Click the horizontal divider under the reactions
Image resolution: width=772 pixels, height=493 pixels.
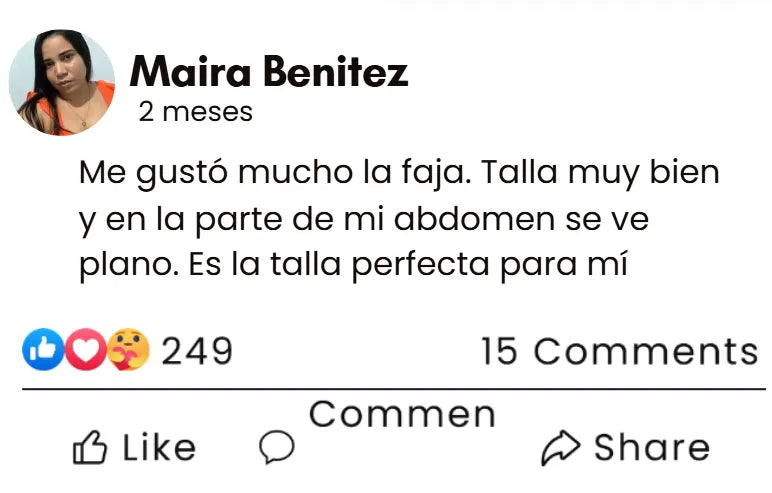click(x=393, y=388)
